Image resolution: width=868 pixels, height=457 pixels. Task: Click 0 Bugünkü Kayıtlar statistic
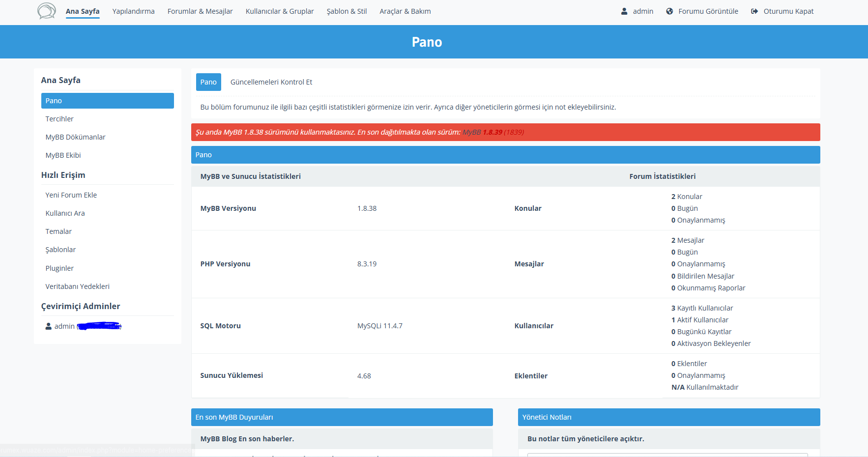(x=701, y=332)
